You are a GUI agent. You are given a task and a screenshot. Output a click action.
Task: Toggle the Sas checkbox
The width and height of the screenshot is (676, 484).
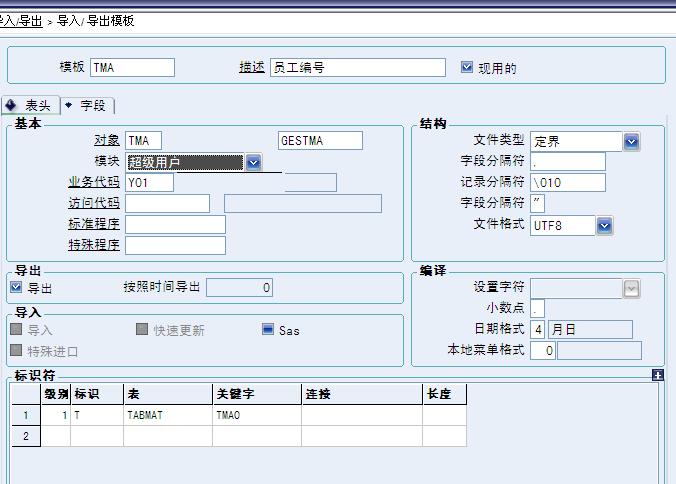point(268,330)
